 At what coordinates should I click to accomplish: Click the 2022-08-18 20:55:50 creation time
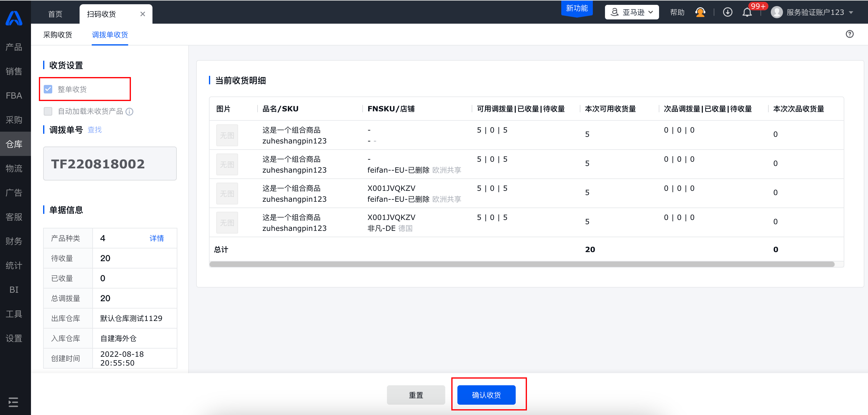(122, 359)
